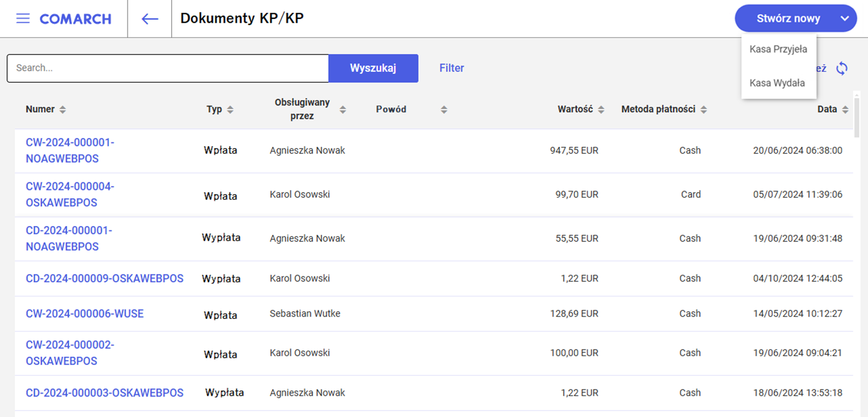Click date 18/06/2024 13:53:18

tap(798, 393)
